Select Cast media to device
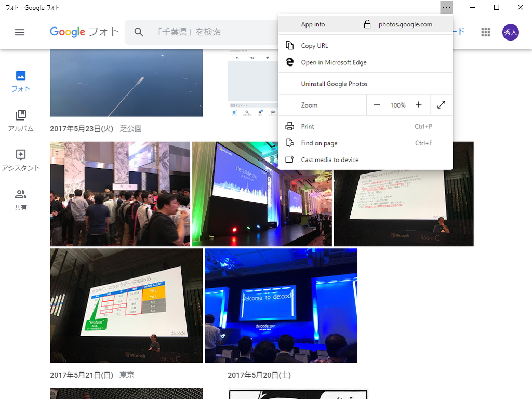 (x=329, y=159)
